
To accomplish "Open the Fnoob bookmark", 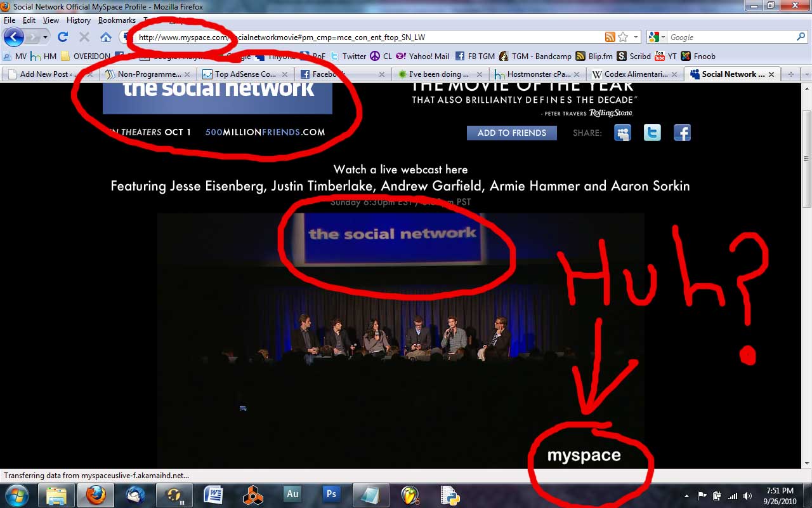I will [698, 56].
